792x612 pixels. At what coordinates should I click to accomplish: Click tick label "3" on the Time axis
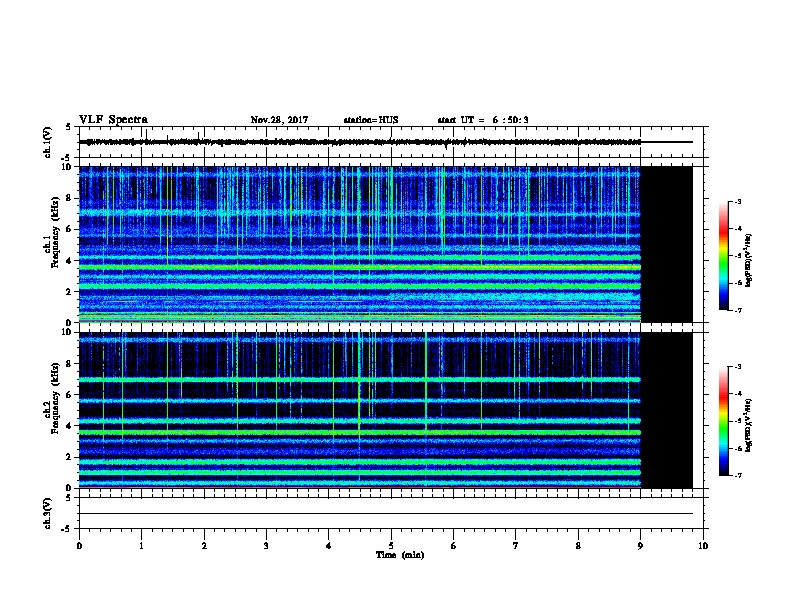coord(266,546)
